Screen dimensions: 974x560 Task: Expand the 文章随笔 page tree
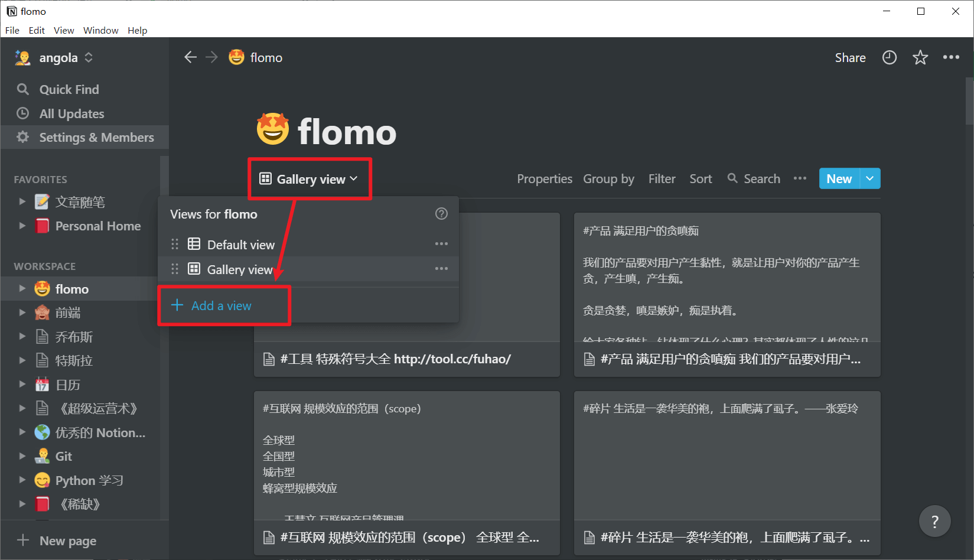[22, 202]
